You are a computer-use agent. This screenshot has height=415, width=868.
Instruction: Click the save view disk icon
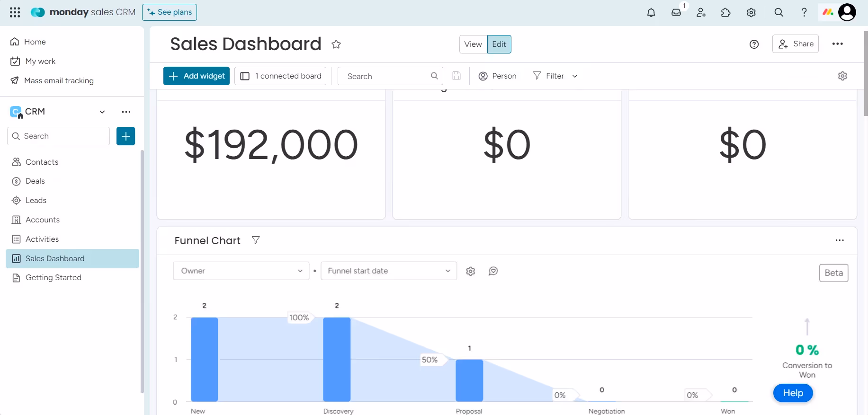pyautogui.click(x=456, y=76)
